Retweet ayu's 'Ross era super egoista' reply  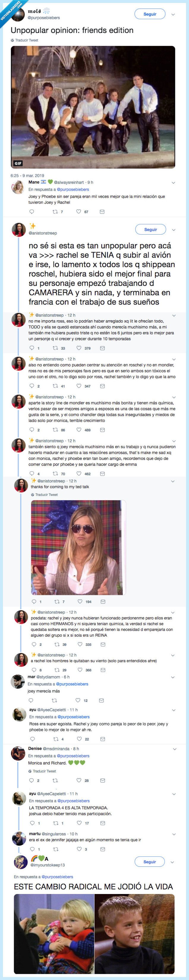[x=56, y=739]
